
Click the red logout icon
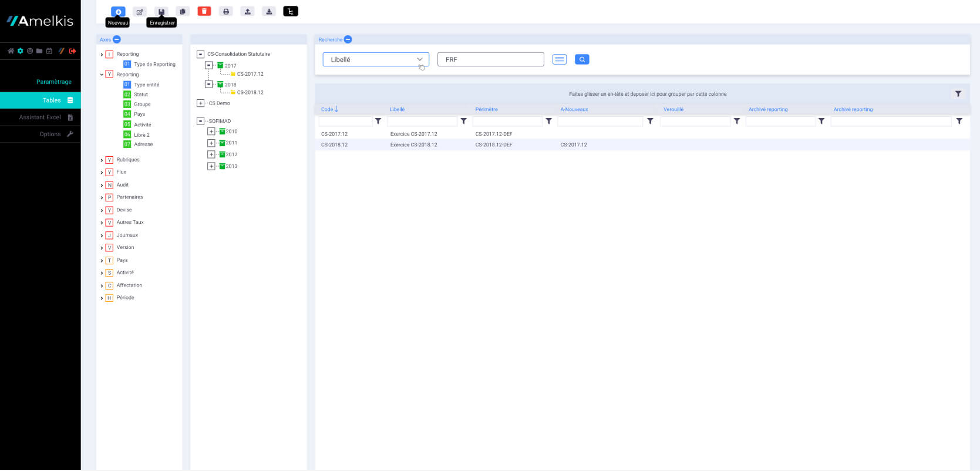pyautogui.click(x=73, y=51)
